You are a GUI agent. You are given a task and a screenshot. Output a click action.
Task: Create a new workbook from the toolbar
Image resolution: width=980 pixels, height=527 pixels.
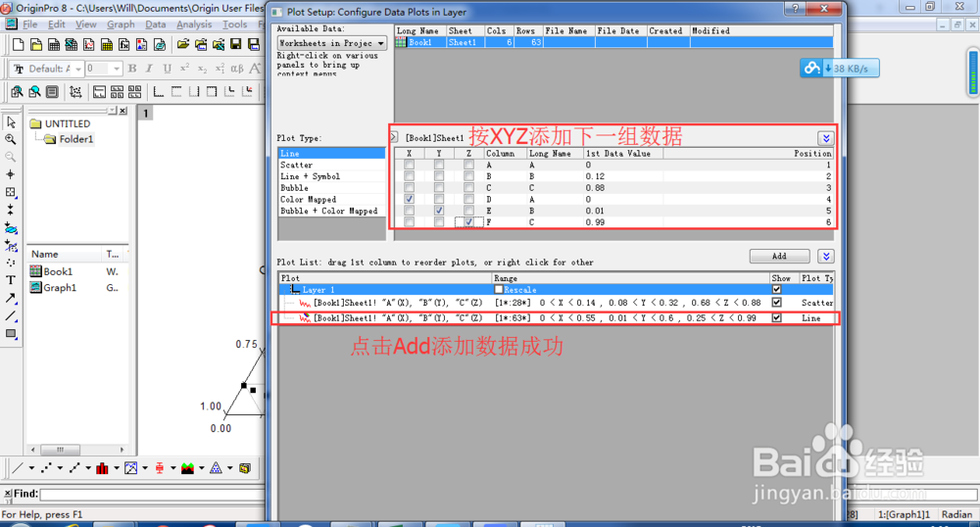coord(54,44)
